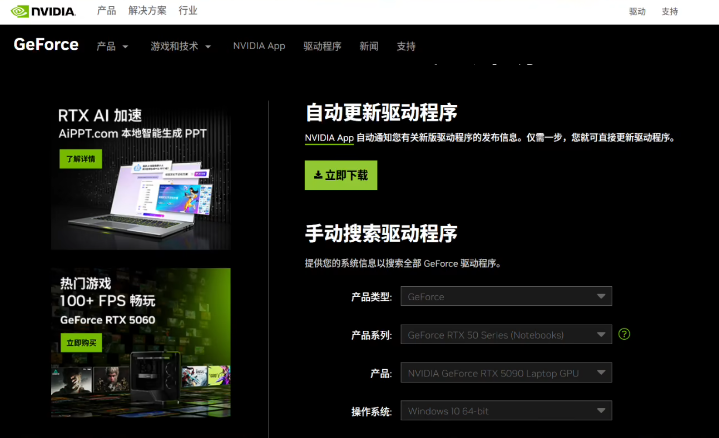Click the 了解详情 button on AI banner
This screenshot has width=719, height=438.
pyautogui.click(x=79, y=159)
